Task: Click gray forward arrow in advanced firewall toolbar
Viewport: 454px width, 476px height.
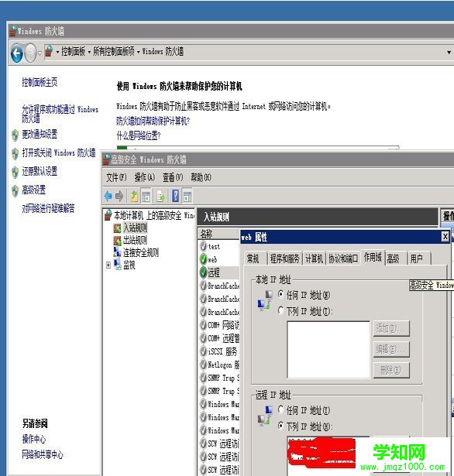Action: [119, 196]
